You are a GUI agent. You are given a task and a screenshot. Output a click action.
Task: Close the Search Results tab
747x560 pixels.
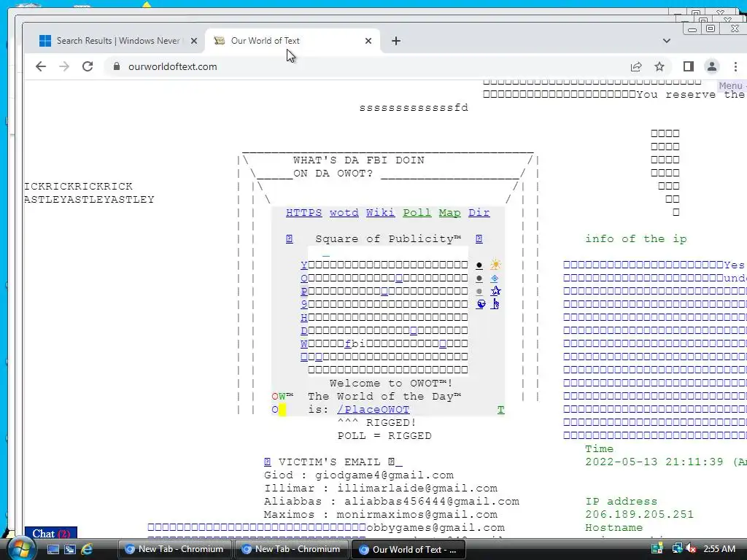click(194, 41)
